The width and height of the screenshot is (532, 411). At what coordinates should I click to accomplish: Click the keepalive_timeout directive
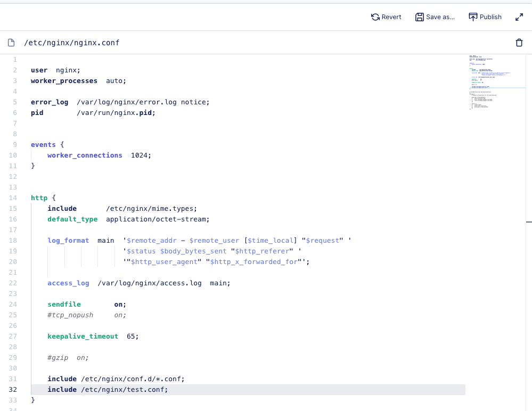click(x=83, y=336)
